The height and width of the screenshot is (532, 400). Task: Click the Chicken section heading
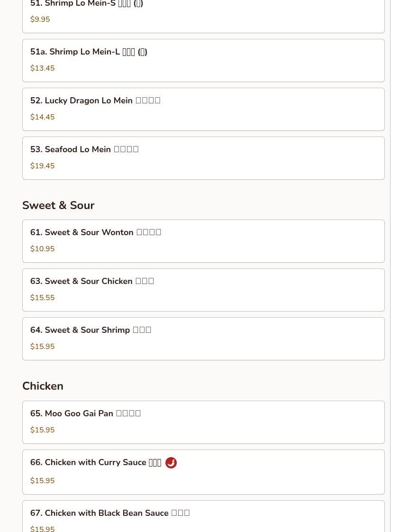(43, 386)
